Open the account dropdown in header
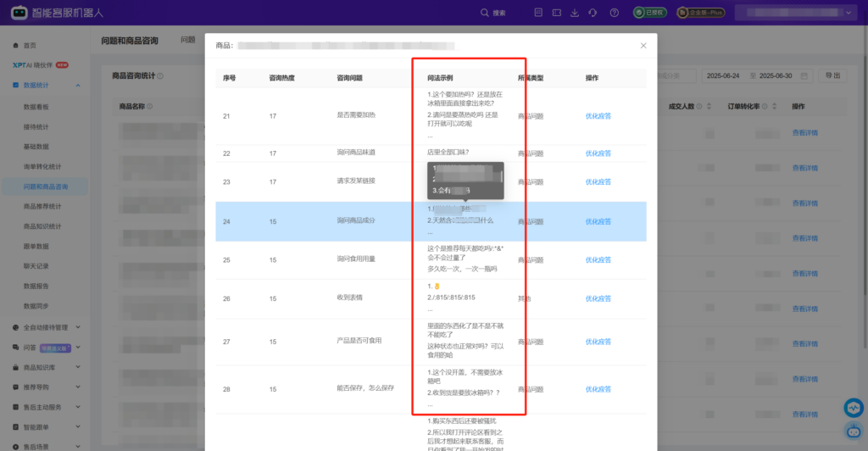Viewport: 868px width, 451px height. (x=795, y=12)
